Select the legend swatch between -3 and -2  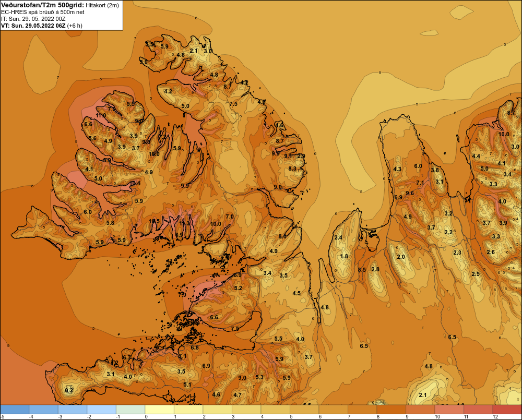[73, 410]
